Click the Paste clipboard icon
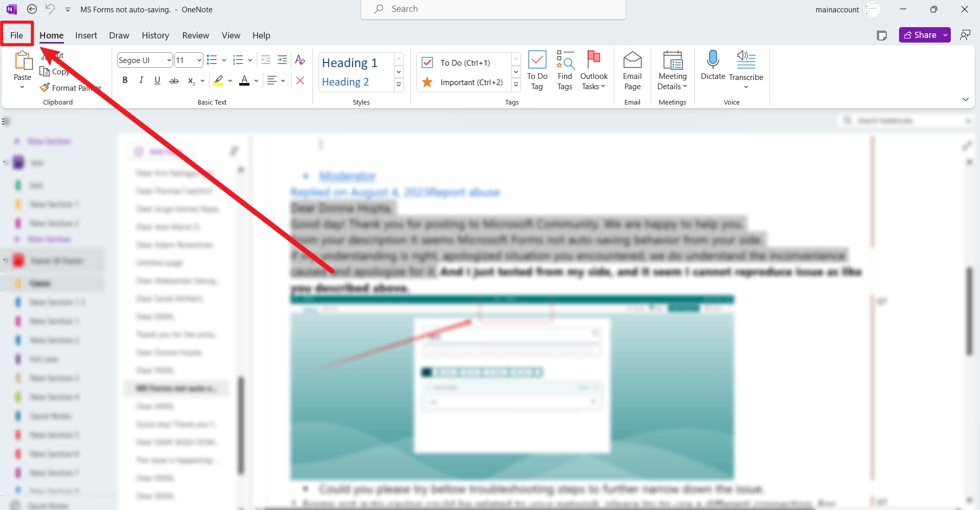The image size is (980, 510). [x=23, y=61]
